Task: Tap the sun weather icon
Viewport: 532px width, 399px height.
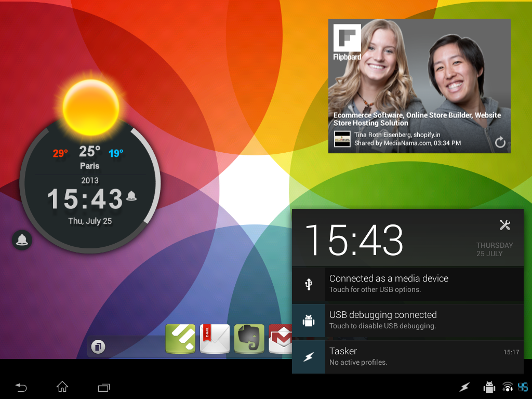Action: pos(91,107)
